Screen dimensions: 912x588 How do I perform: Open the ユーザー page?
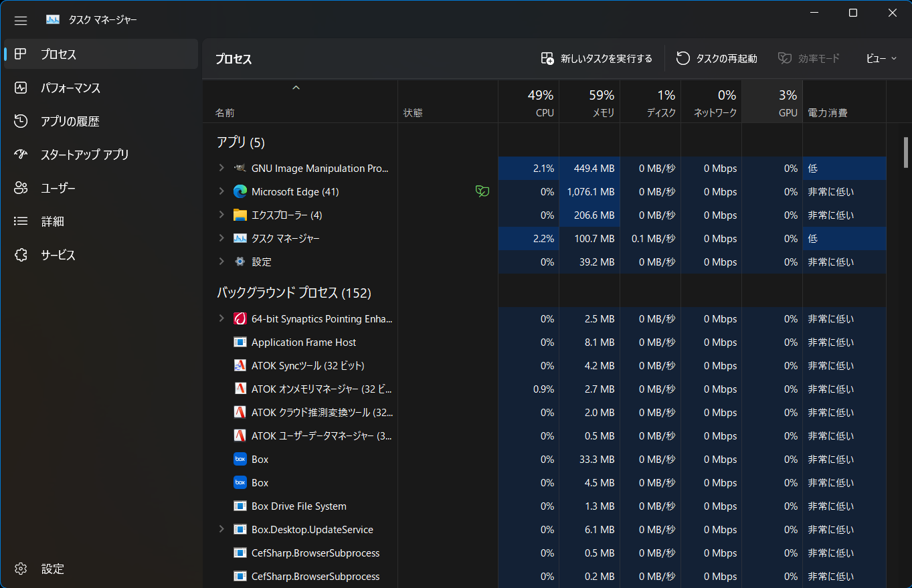point(101,188)
